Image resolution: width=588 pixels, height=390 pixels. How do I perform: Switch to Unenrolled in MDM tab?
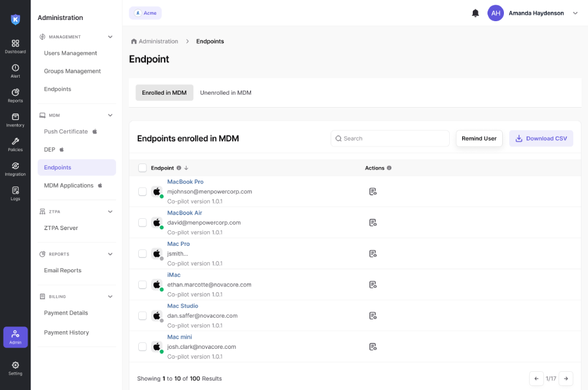[x=226, y=93]
